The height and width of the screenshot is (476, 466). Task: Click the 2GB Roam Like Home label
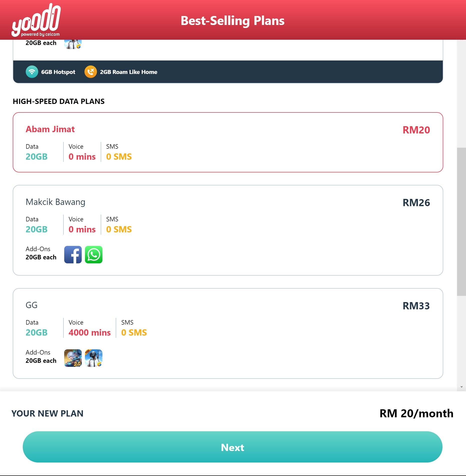click(x=129, y=72)
